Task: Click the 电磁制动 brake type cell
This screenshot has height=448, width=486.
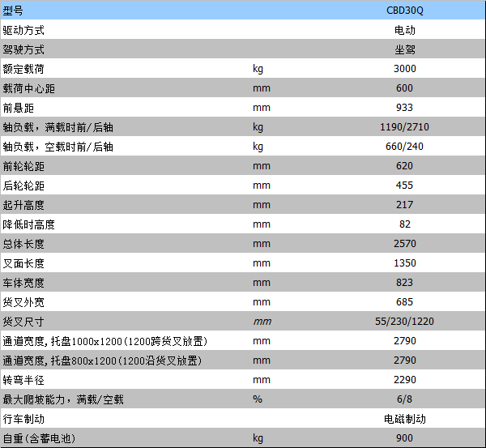Action: [x=404, y=419]
